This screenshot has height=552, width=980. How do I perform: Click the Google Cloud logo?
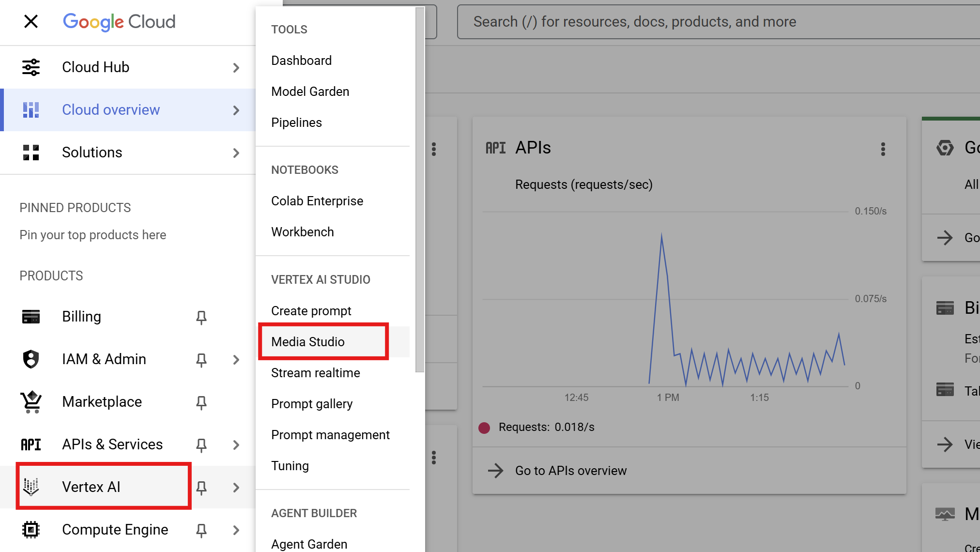pyautogui.click(x=119, y=22)
